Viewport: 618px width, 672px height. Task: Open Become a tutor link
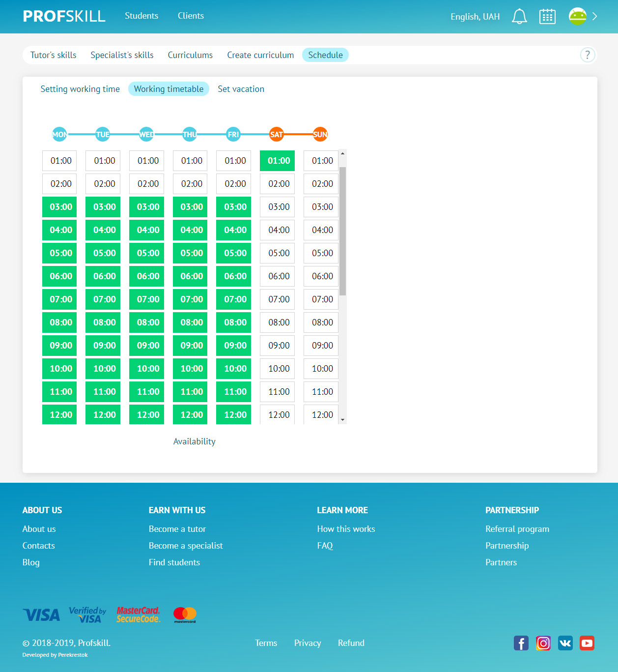[177, 529]
